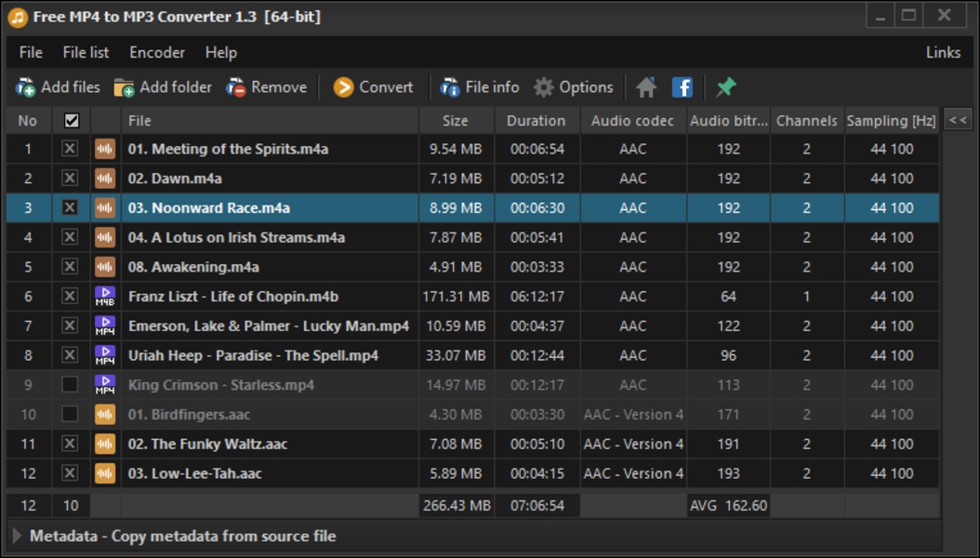The height and width of the screenshot is (558, 980).
Task: Click the Home page icon
Action: pos(646,87)
